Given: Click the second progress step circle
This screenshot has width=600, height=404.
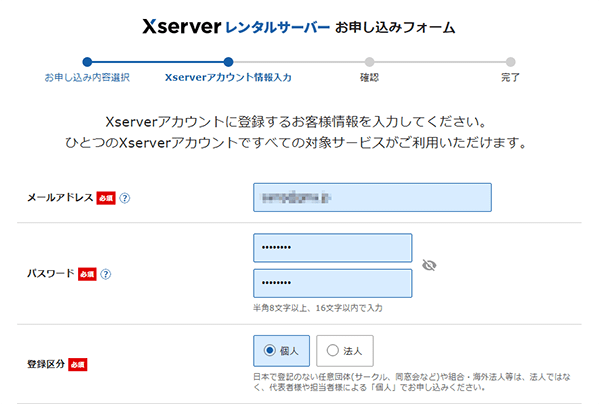Looking at the screenshot, I should tap(228, 61).
